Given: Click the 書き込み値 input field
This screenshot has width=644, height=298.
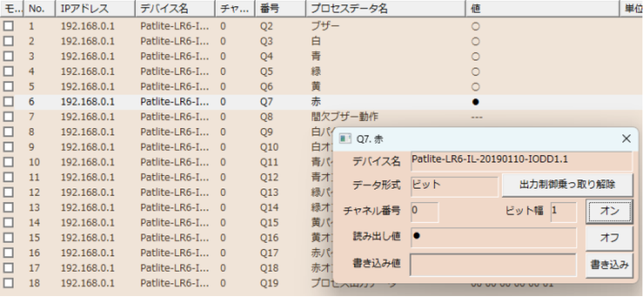Looking at the screenshot, I should (x=493, y=265).
